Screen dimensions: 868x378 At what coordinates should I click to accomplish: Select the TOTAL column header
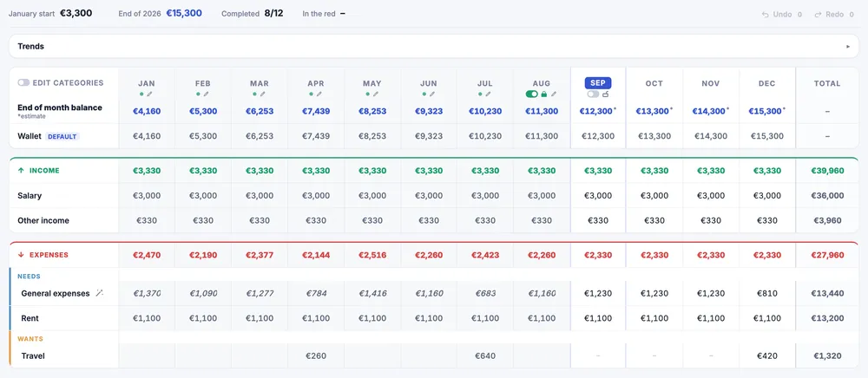pos(827,83)
